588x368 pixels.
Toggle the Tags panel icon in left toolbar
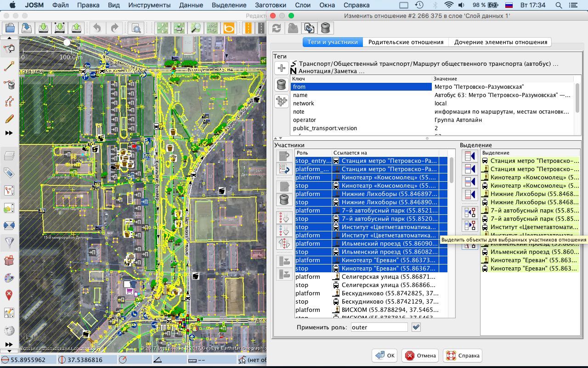(9, 173)
